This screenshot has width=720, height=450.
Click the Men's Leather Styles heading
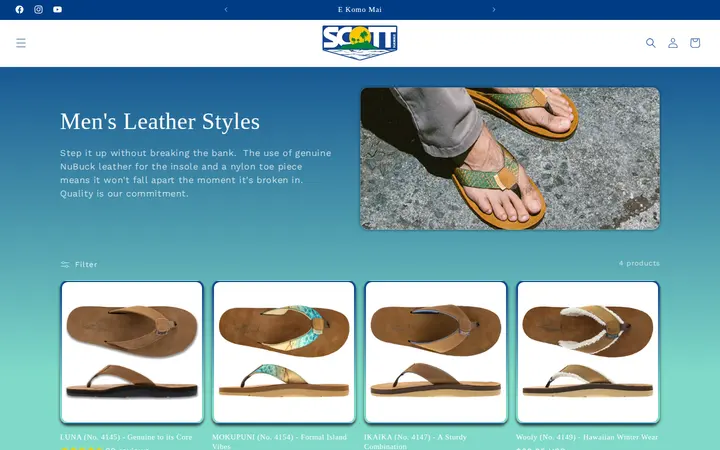tap(160, 122)
